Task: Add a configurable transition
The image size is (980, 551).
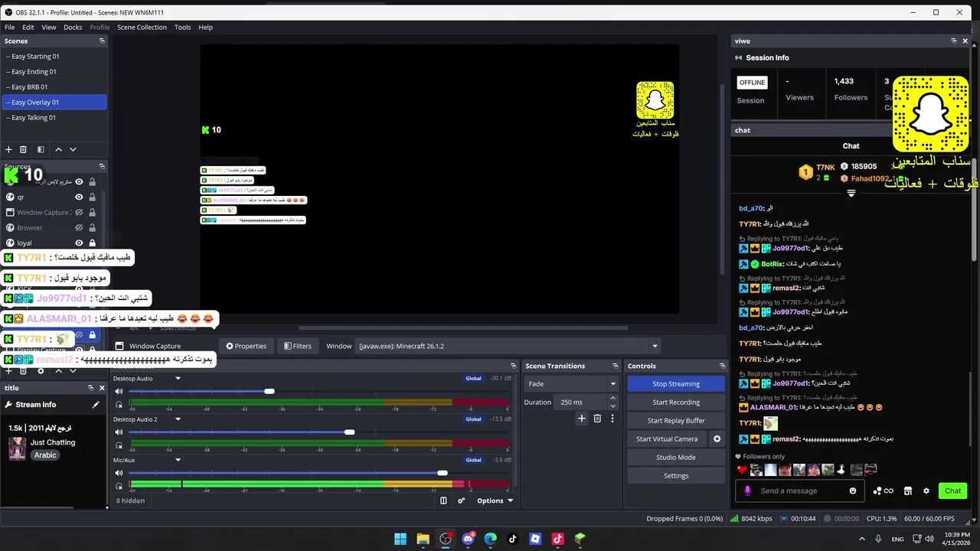Action: (582, 419)
